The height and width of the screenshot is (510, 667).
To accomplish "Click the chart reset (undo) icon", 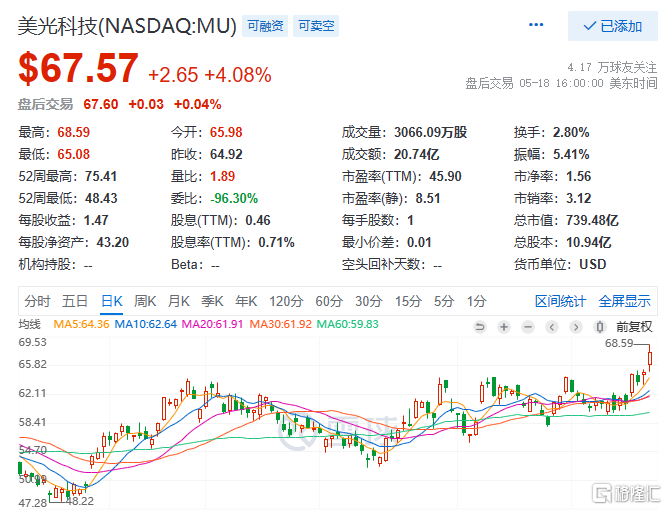I will click(479, 326).
